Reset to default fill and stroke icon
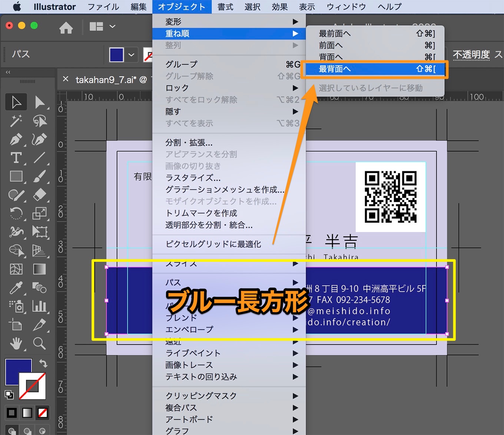 point(9,395)
